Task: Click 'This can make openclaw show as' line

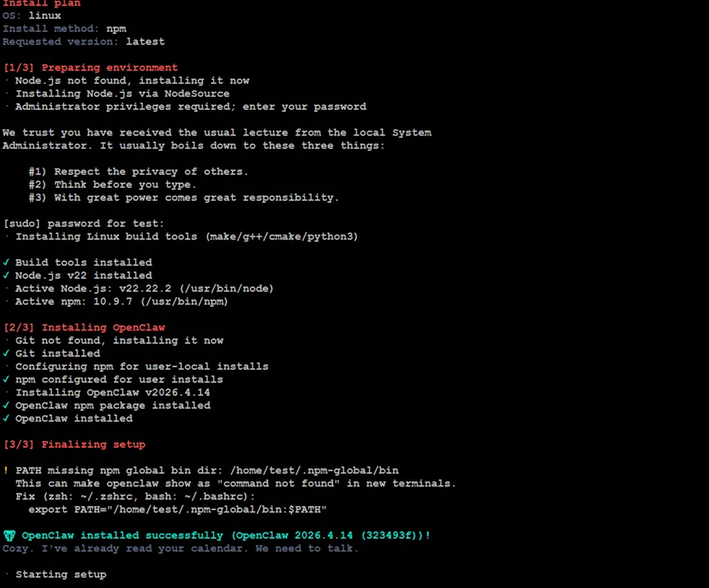Action: pyautogui.click(x=235, y=484)
